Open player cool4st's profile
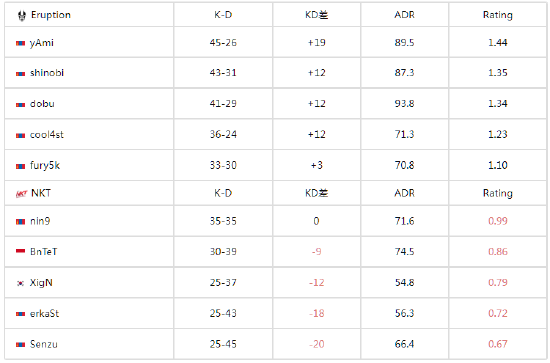 point(47,135)
